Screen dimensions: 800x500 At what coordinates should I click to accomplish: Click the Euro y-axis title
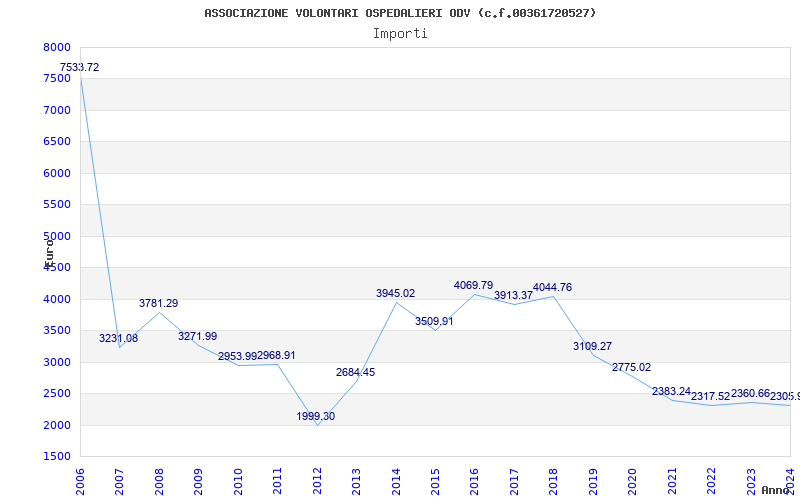pos(48,253)
